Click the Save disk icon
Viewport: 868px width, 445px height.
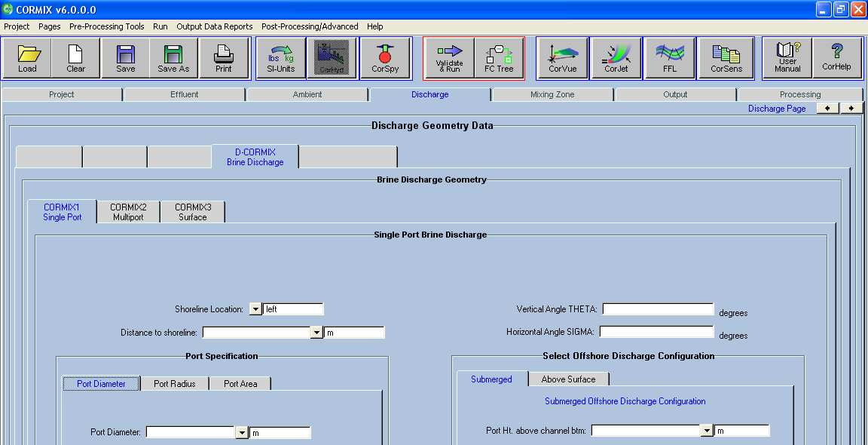click(x=126, y=58)
